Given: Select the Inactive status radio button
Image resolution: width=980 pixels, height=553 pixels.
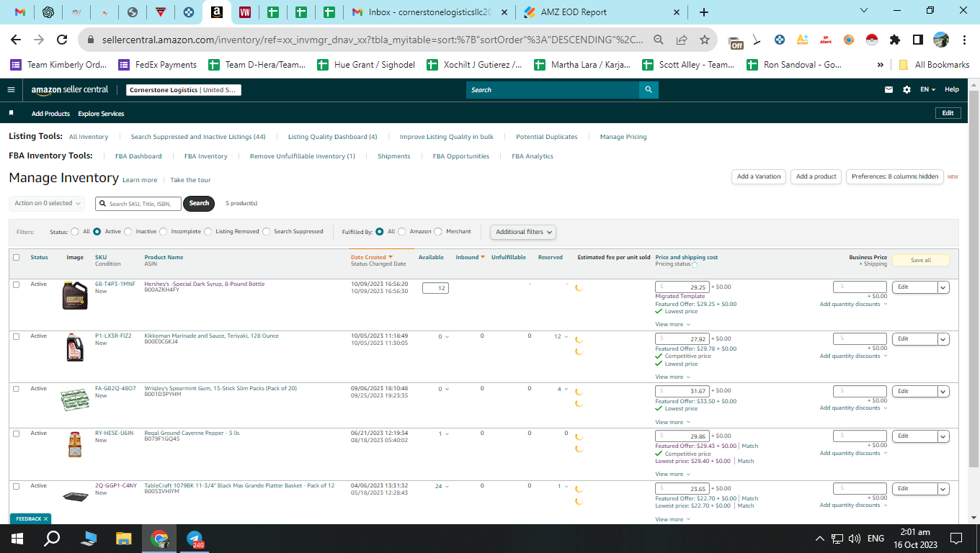Looking at the screenshot, I should (x=128, y=232).
